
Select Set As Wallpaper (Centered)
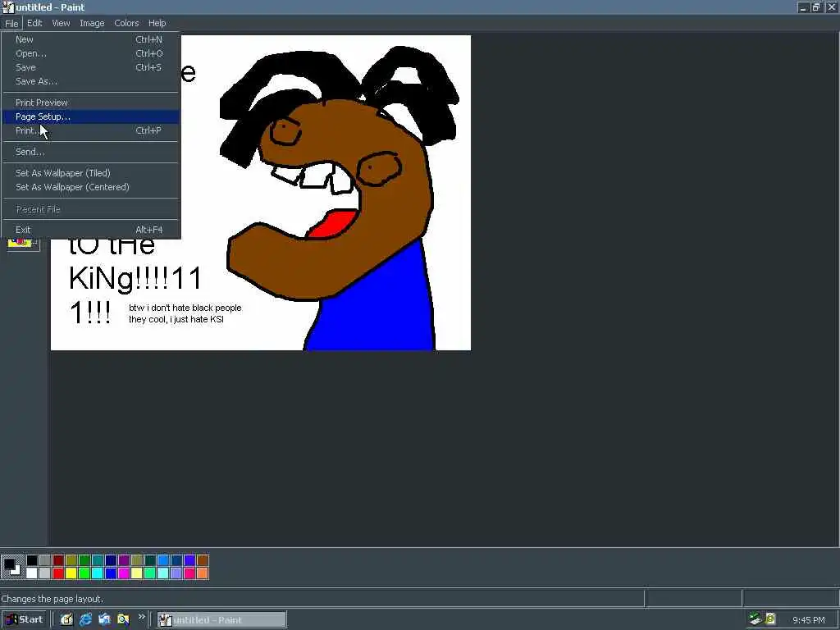tap(90, 187)
